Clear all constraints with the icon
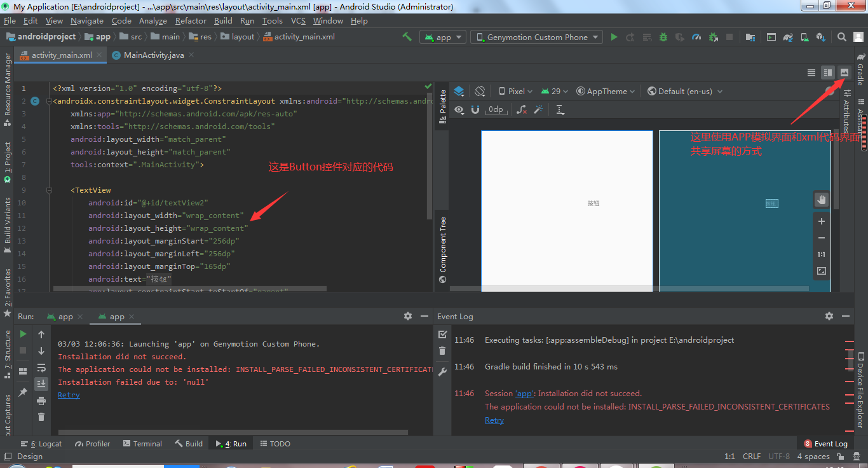 (520, 109)
